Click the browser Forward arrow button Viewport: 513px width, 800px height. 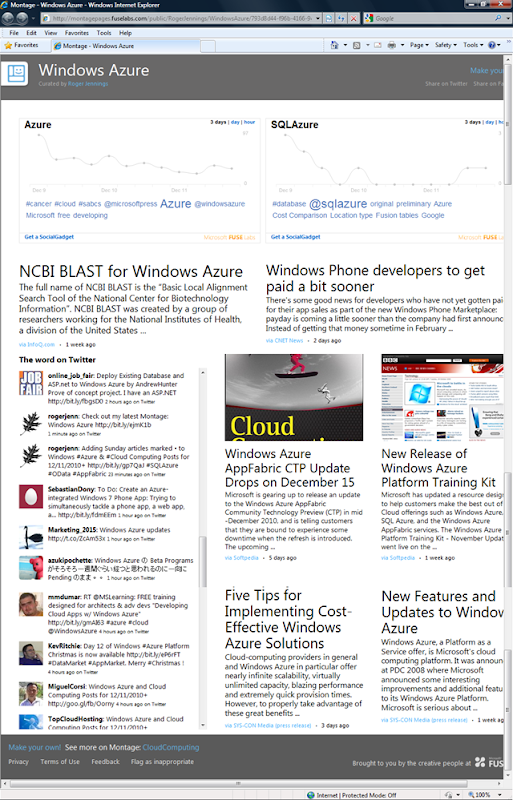click(x=22, y=18)
